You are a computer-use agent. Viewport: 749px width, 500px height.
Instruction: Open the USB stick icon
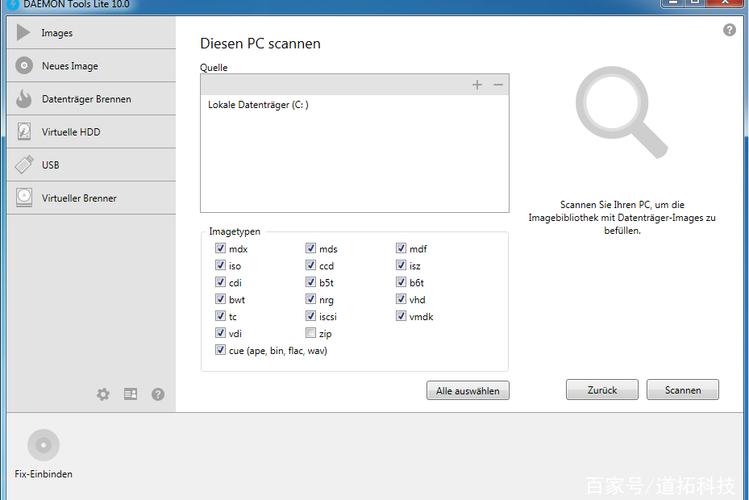pyautogui.click(x=24, y=165)
